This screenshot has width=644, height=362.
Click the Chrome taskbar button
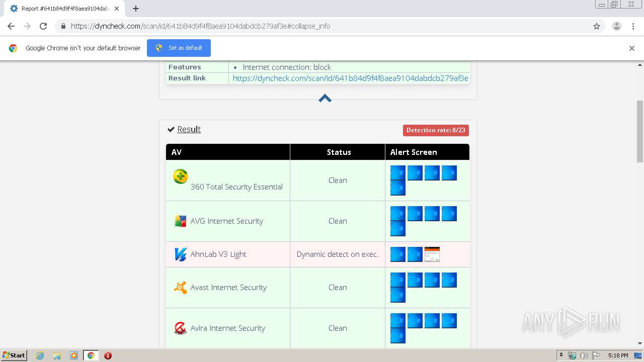(91, 355)
